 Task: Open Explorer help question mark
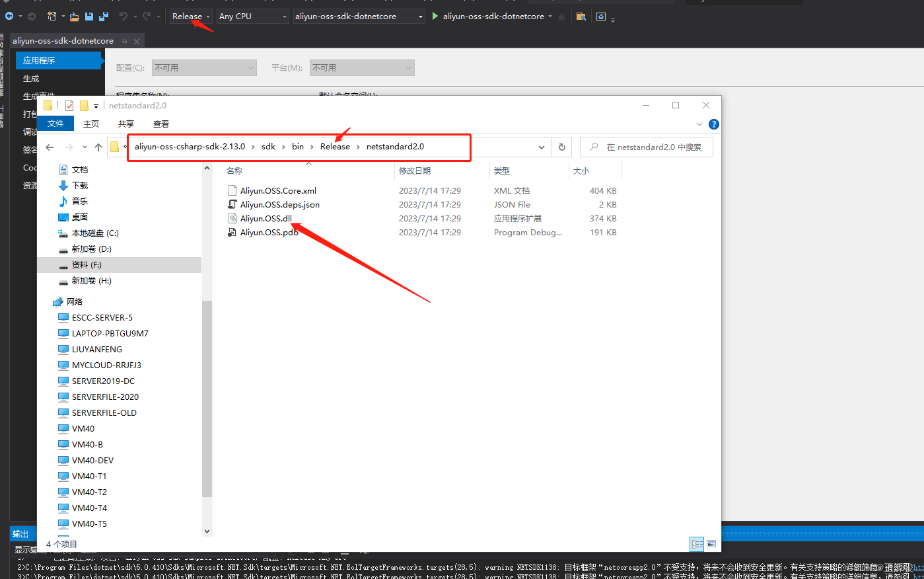click(713, 124)
